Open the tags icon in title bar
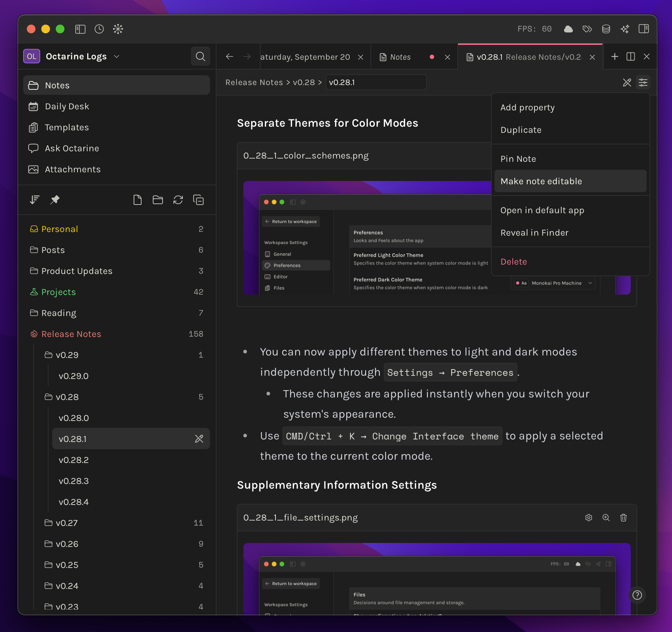Screen dimensions: 672x632 (x=587, y=29)
